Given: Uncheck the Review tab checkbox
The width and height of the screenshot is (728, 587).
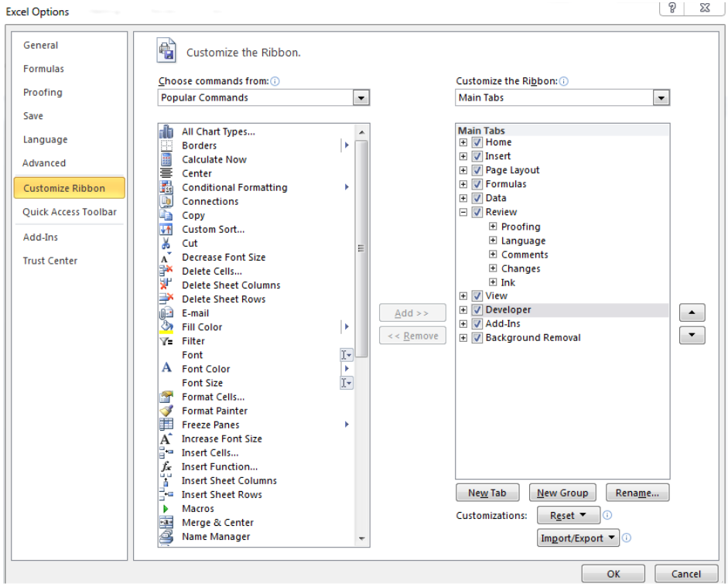Looking at the screenshot, I should [477, 212].
